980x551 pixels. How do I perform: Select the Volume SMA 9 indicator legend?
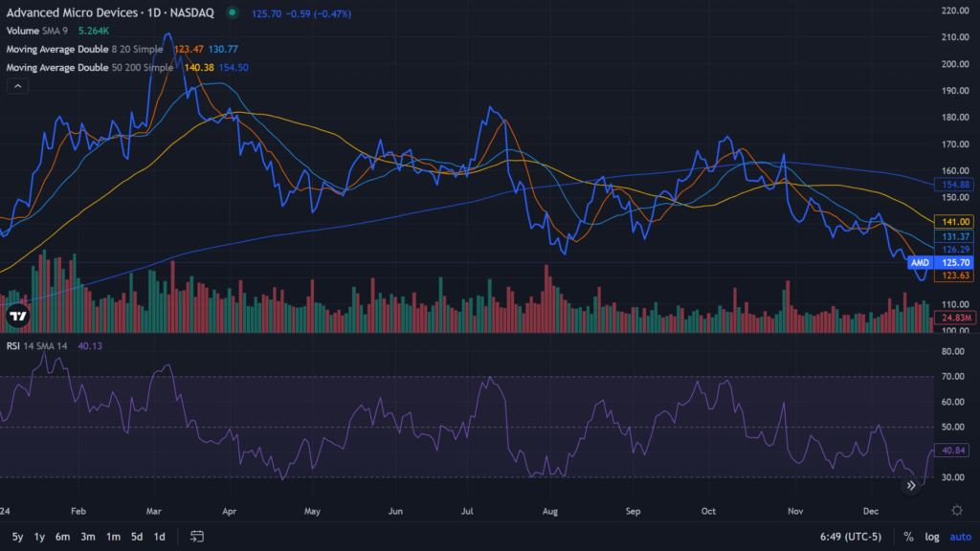[38, 32]
